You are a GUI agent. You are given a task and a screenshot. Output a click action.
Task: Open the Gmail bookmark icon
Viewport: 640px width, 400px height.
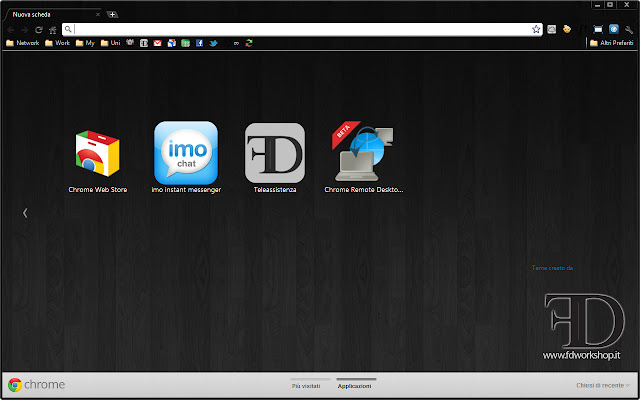point(158,43)
